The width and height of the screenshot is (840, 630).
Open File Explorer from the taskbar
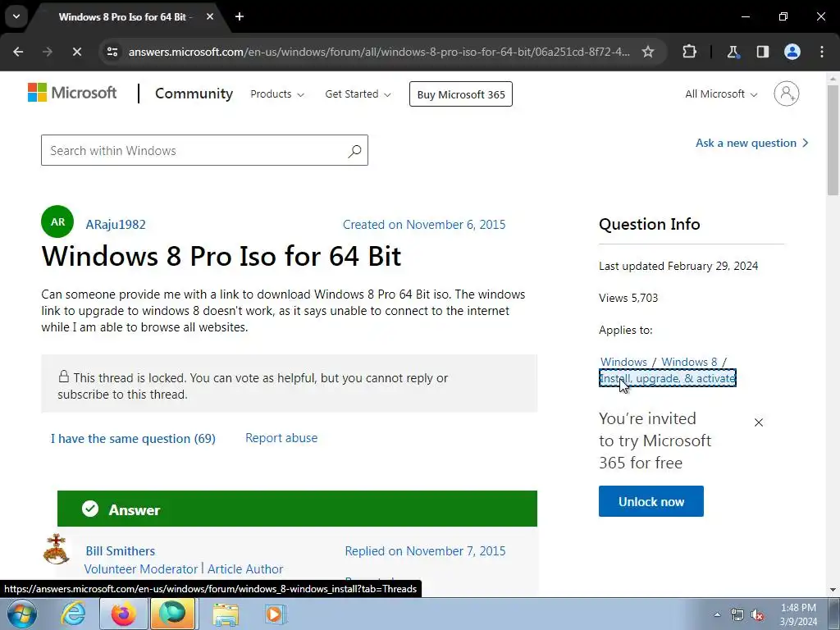pos(226,614)
